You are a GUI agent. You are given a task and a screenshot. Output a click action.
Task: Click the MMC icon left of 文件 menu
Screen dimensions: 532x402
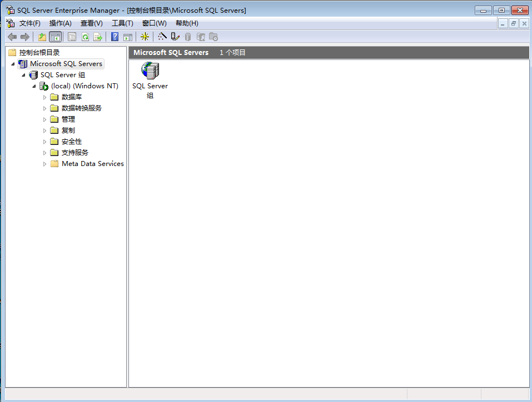(11, 23)
